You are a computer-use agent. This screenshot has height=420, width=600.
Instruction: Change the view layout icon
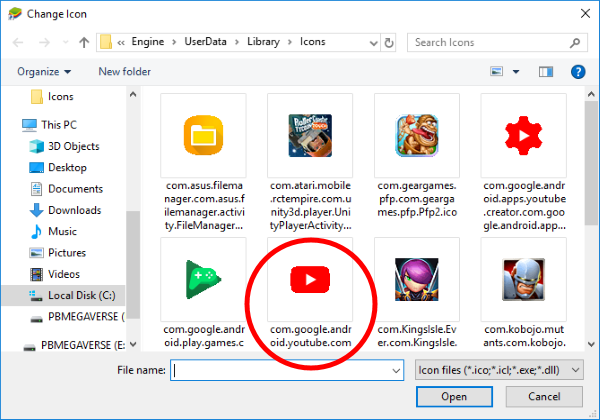[x=496, y=72]
